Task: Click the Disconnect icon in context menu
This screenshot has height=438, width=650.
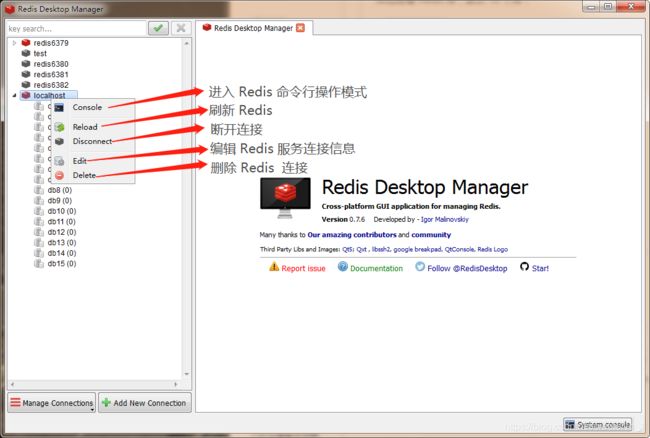Action: (x=59, y=141)
